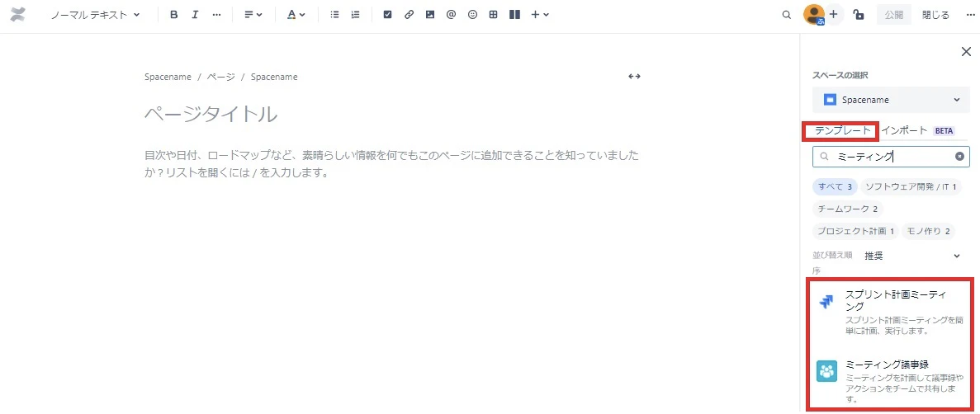Insert an @ mention
Screen dimensions: 980x414
[x=452, y=15]
